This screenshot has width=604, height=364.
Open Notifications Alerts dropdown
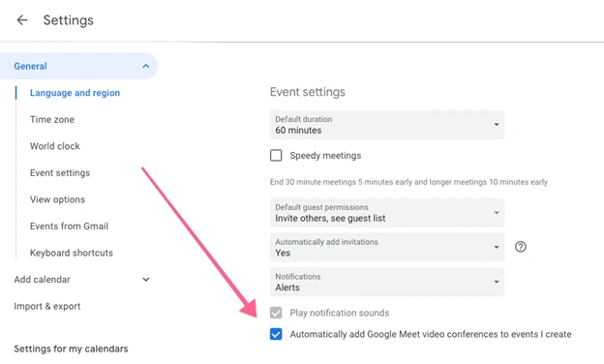[x=387, y=282]
